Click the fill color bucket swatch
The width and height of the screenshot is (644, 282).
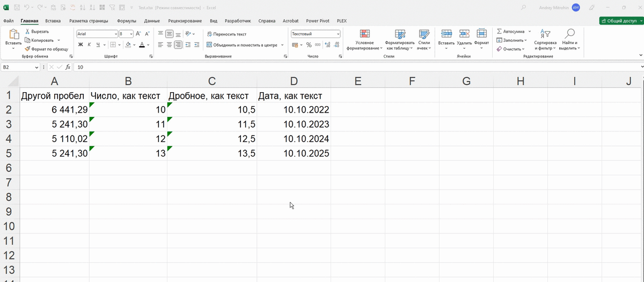[x=128, y=45]
